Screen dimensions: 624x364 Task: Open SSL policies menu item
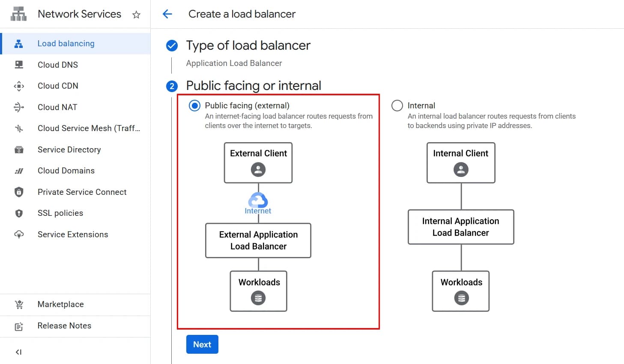coord(60,213)
